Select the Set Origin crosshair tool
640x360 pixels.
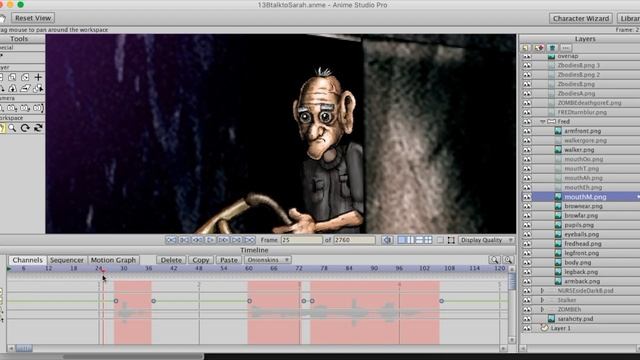point(38,77)
